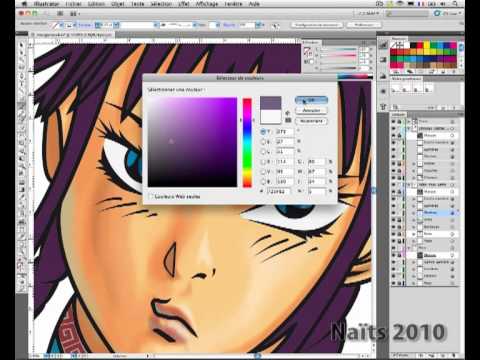Click the Configuration du document button
Viewport: 480px width, 360px height.
coord(316,25)
